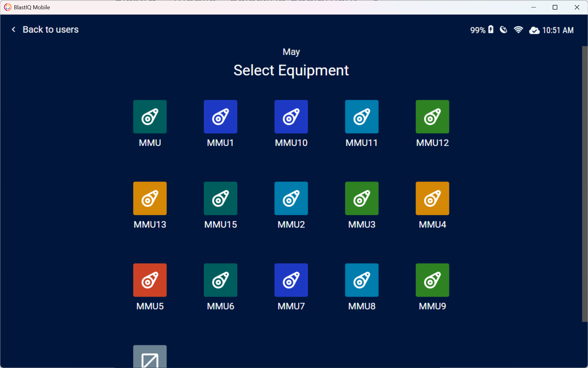
Task: Tap the cloud sync status icon
Action: click(x=534, y=30)
